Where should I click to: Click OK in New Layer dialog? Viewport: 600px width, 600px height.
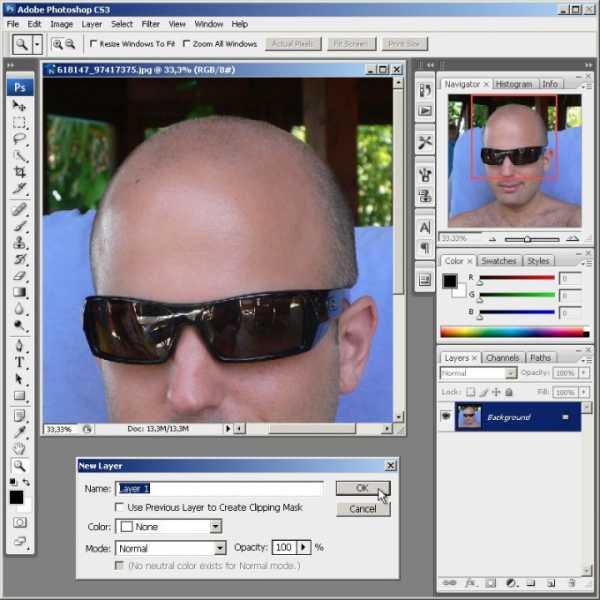click(x=363, y=488)
